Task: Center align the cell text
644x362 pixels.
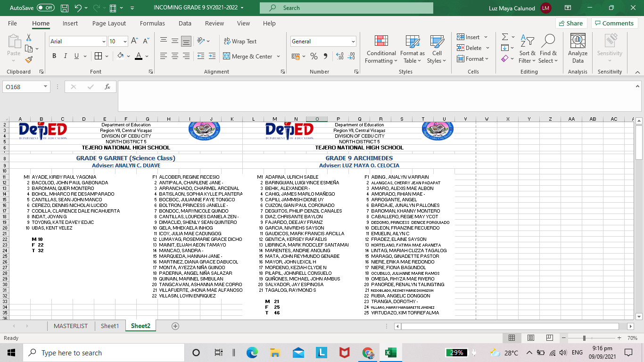Action: click(x=175, y=56)
